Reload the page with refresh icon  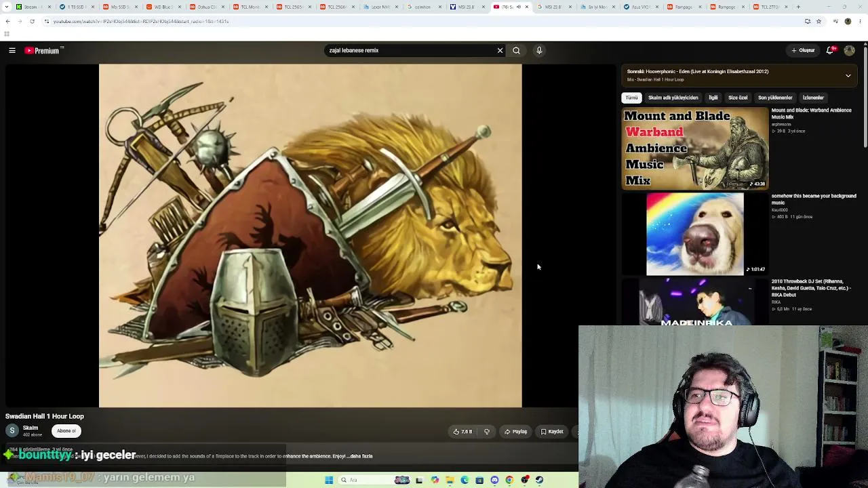(32, 21)
